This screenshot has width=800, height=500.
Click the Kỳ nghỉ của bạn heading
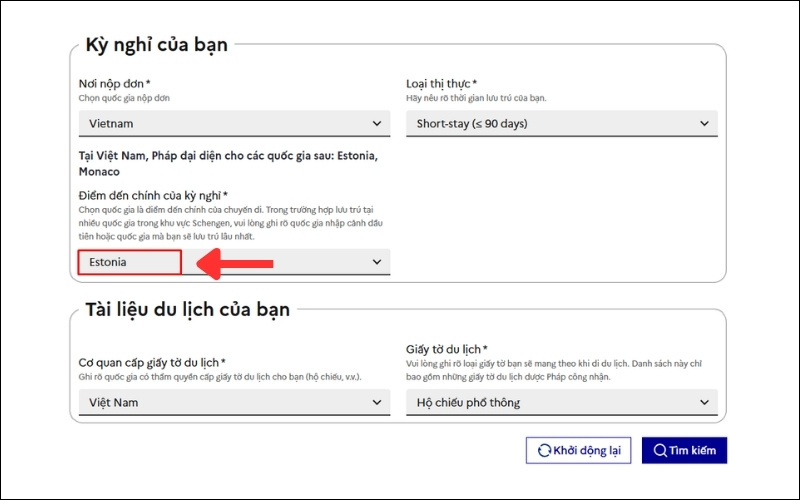[x=157, y=45]
